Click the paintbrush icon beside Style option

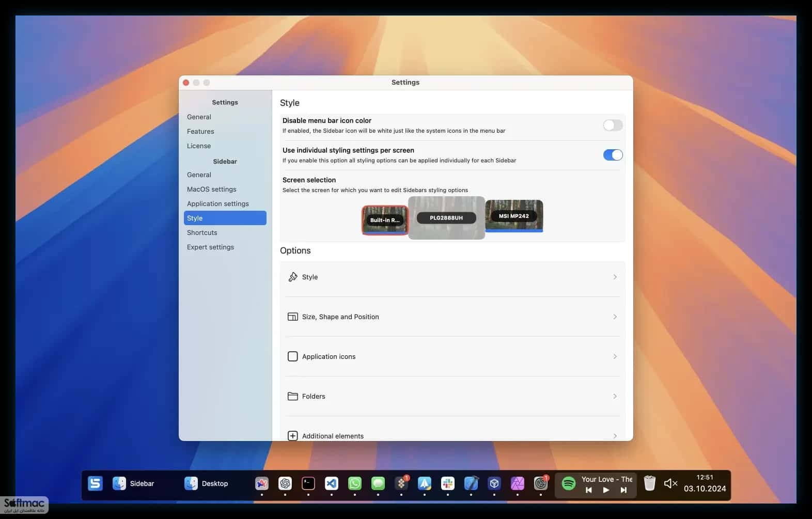tap(293, 277)
